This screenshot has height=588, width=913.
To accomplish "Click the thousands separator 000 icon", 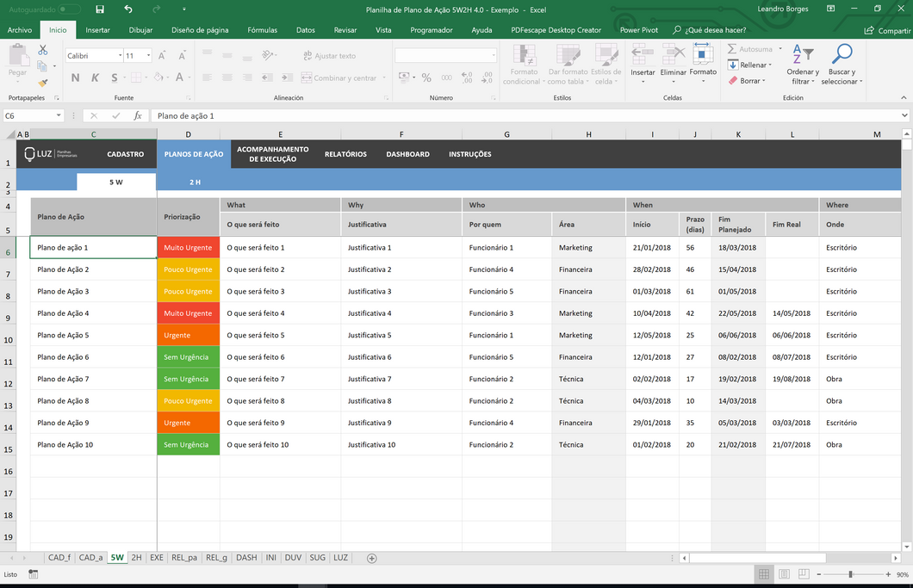I will [x=447, y=77].
